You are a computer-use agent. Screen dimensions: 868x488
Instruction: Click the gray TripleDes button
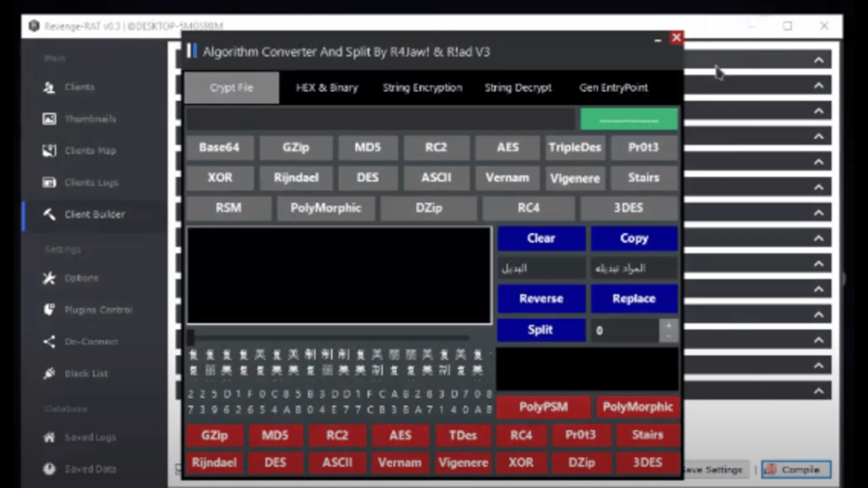575,147
